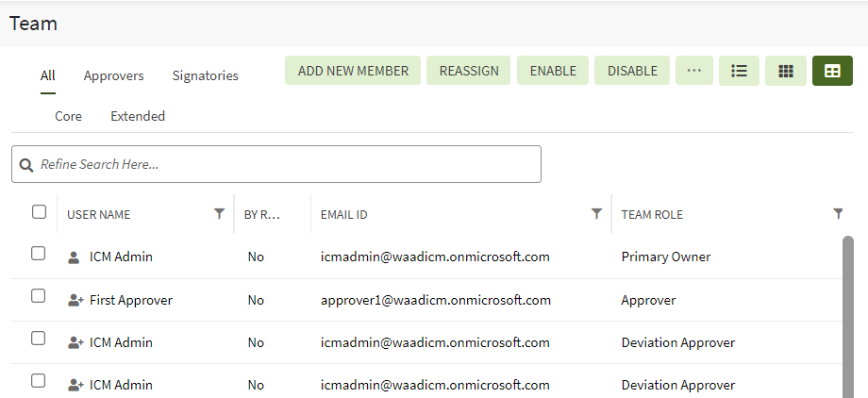868x398 pixels.
Task: Click the search magnifier icon
Action: pyautogui.click(x=26, y=165)
